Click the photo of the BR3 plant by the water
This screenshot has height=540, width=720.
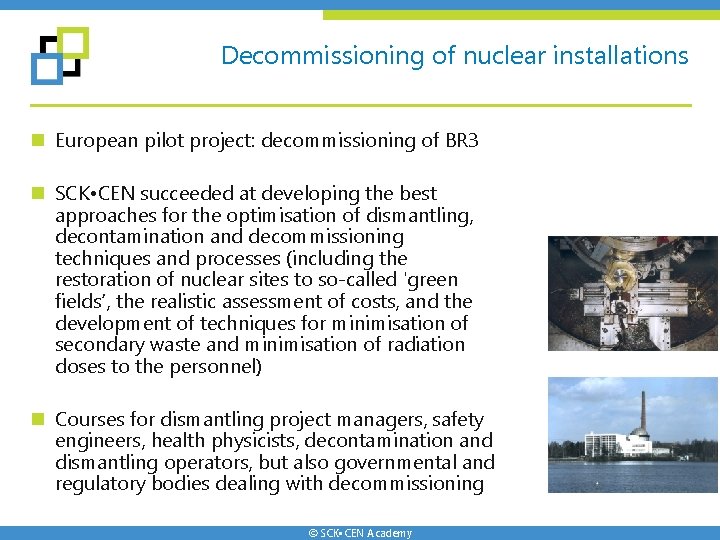(632, 435)
